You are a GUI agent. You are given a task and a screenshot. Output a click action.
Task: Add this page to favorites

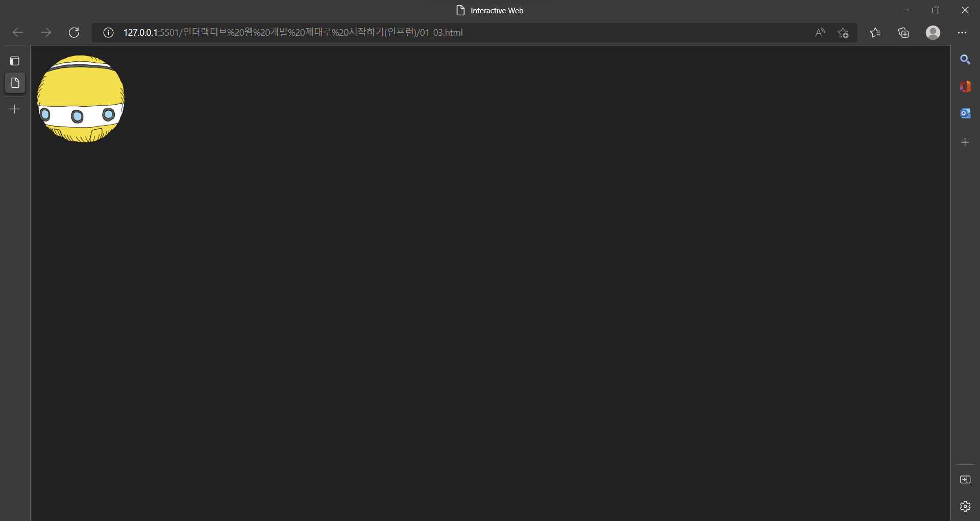coord(843,33)
